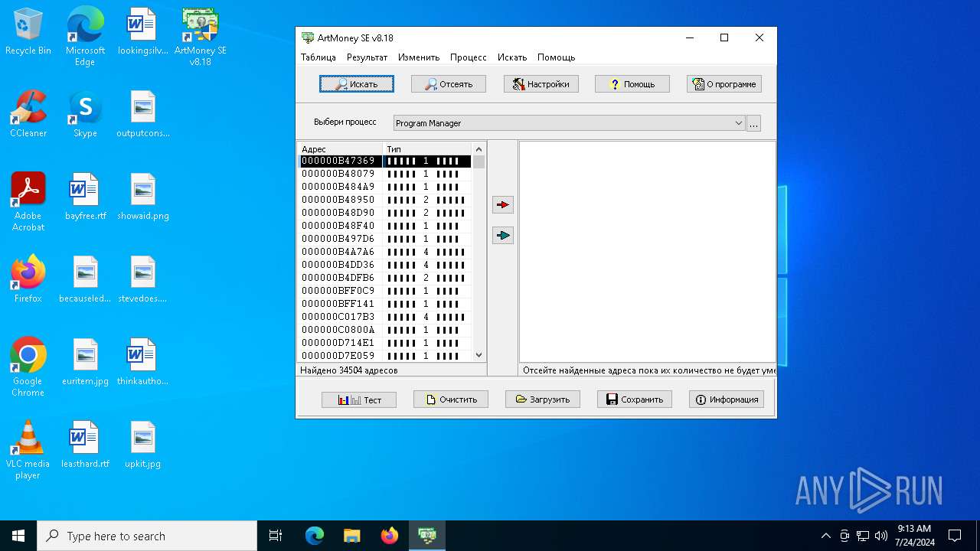Open the Помощь menu in menu bar

pyautogui.click(x=556, y=57)
